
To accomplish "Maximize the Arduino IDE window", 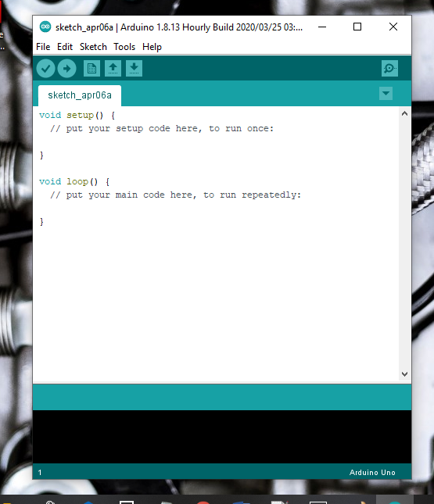I will pyautogui.click(x=357, y=27).
